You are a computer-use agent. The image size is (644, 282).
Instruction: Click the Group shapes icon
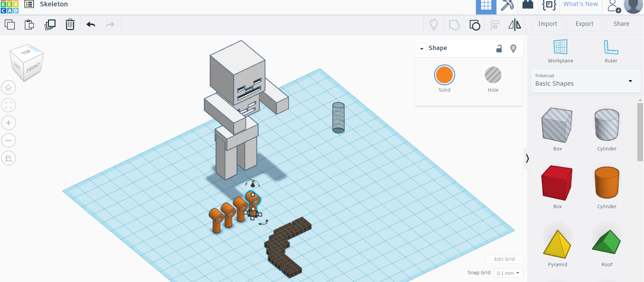[x=454, y=25]
